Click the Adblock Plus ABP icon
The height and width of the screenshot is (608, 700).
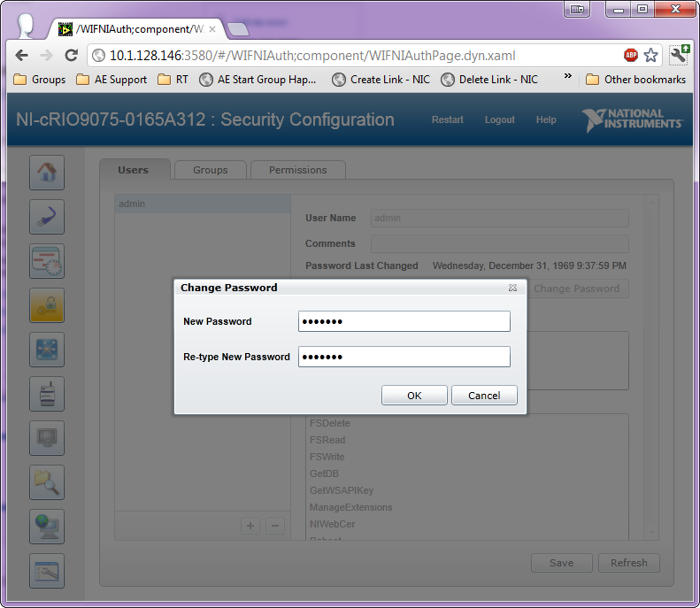tap(631, 56)
